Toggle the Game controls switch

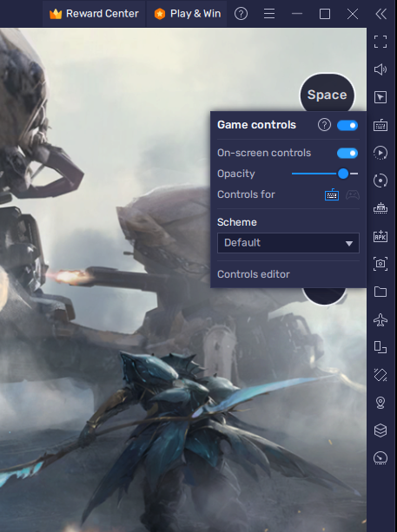(347, 126)
